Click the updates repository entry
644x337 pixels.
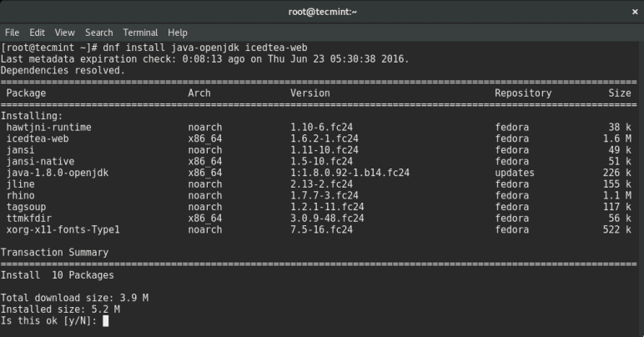pos(515,173)
